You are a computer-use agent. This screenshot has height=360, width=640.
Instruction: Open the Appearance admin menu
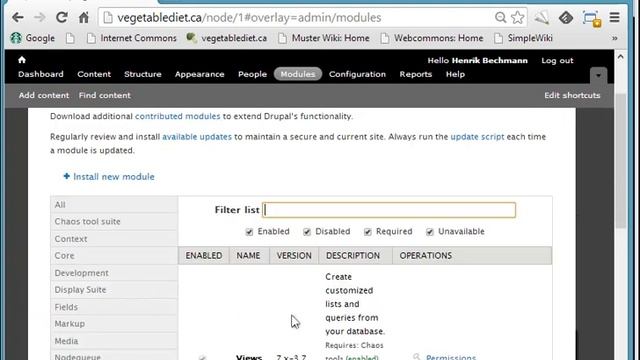[200, 74]
